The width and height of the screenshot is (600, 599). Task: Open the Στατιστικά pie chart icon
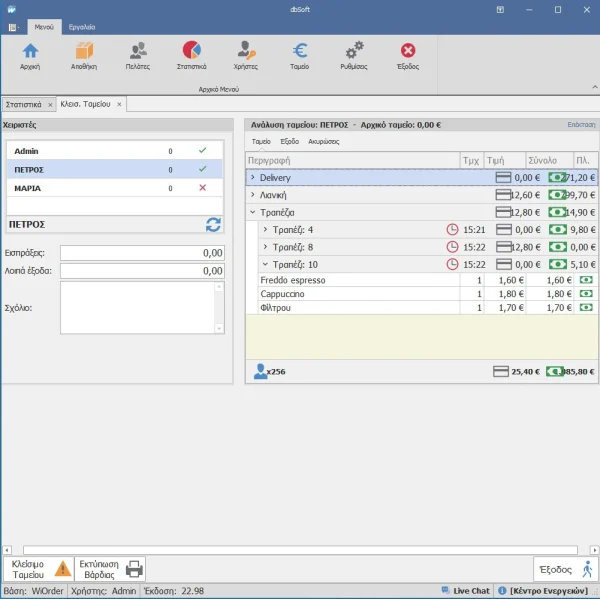(191, 54)
